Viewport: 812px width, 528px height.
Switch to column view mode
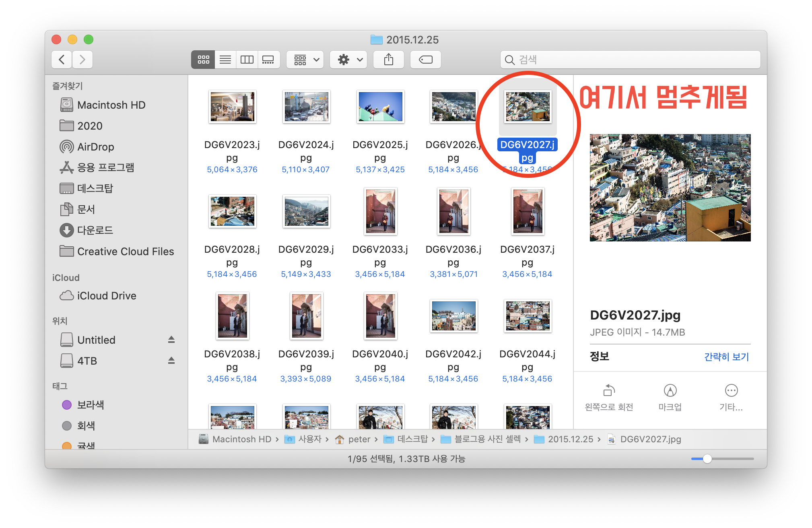tap(247, 60)
